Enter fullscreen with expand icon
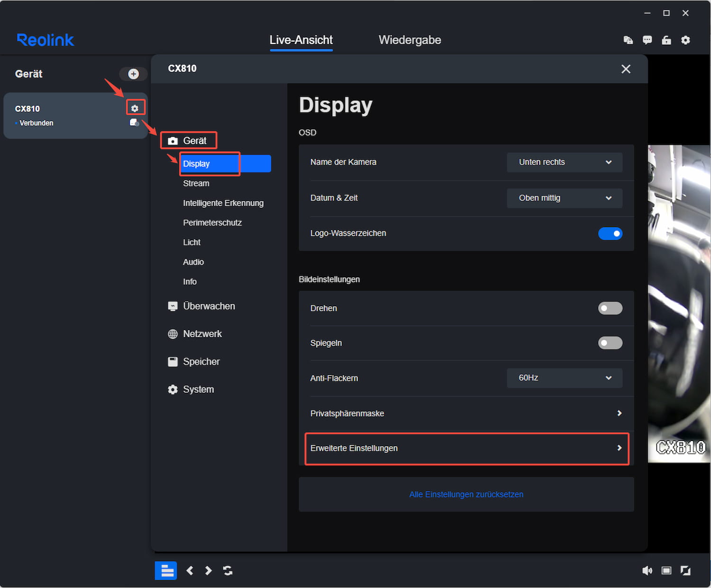 point(685,570)
